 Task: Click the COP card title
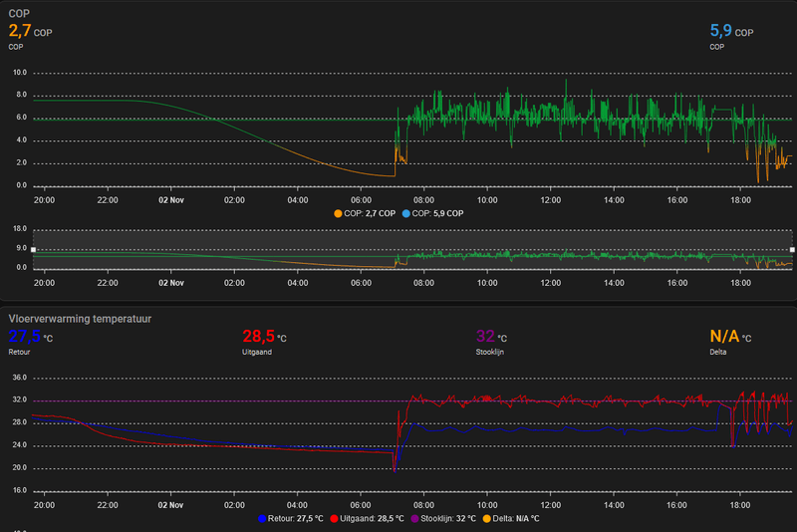[x=19, y=14]
